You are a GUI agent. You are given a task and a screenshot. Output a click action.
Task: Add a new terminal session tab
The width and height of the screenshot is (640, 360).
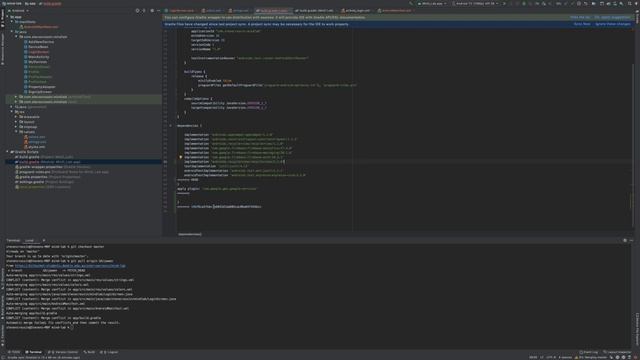44,240
